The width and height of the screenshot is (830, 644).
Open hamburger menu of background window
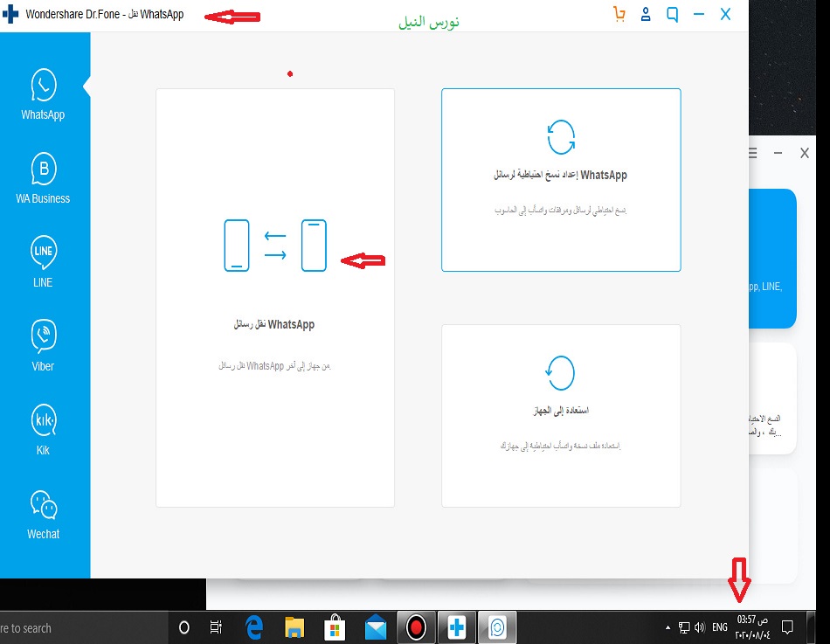(x=752, y=153)
